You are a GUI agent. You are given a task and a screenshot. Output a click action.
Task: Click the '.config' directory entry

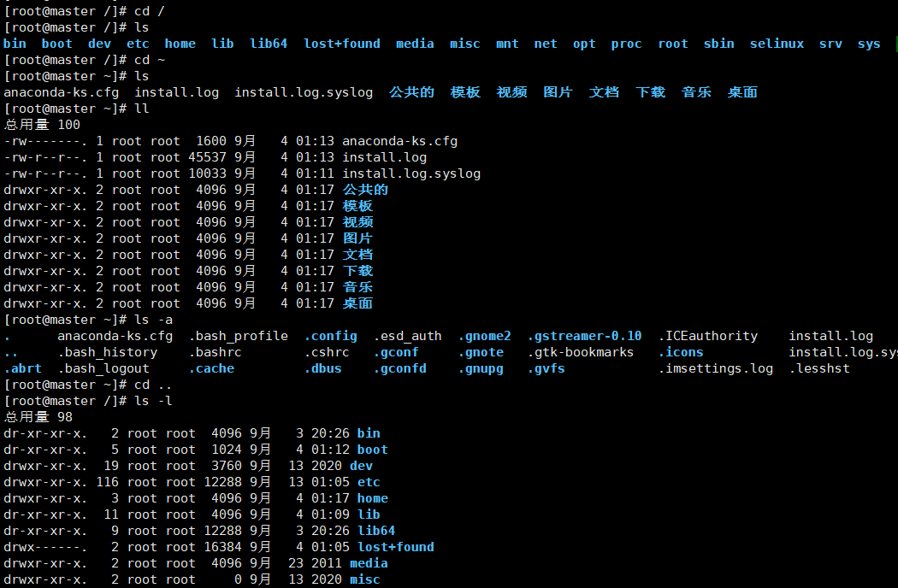pos(330,336)
